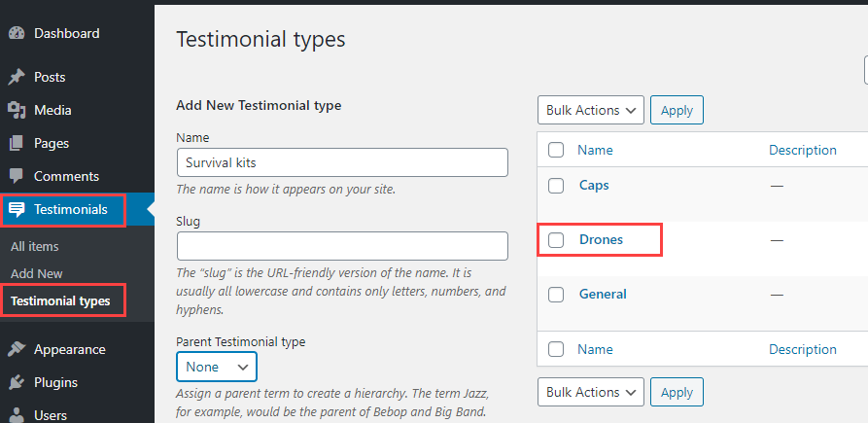Viewport: 868px width, 423px height.
Task: Click the Slug field label
Action: pyautogui.click(x=189, y=222)
